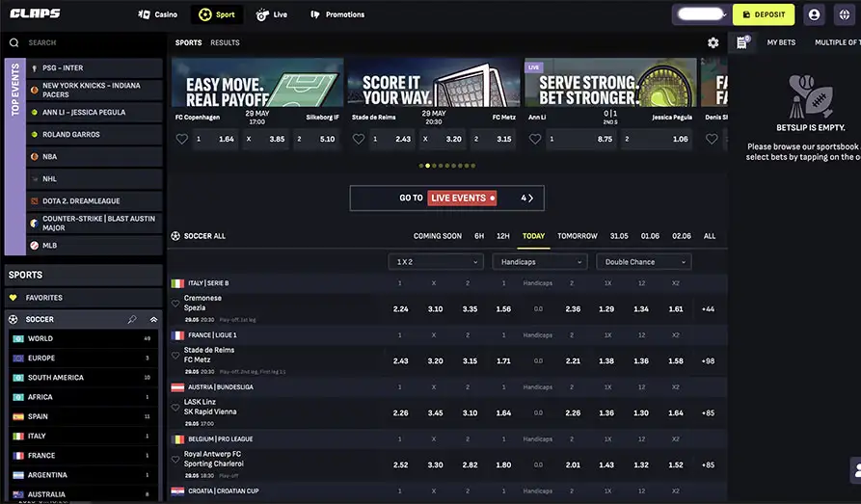Click second carousel pagination dot
Screen dimensions: 861x504
[x=427, y=165]
